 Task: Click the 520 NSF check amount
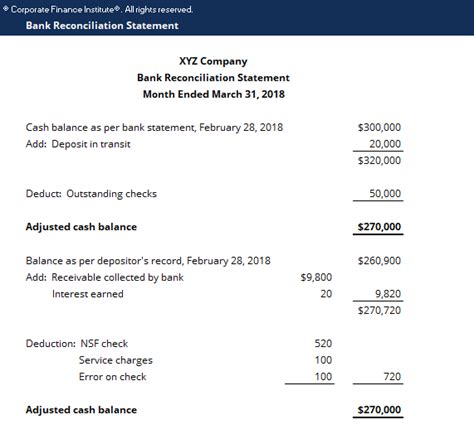pos(323,343)
